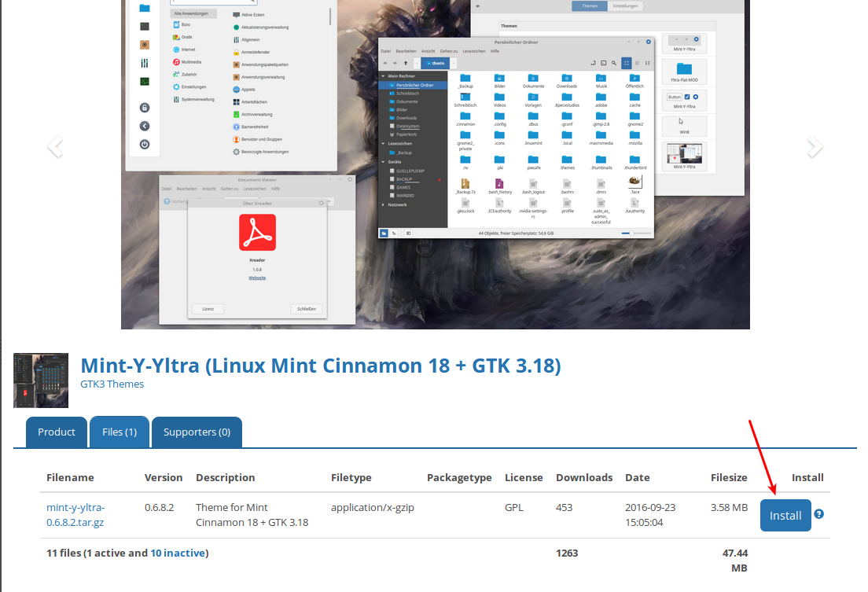Viewport: 868px width, 592px height.
Task: Click the Filename column header
Action: coord(70,477)
